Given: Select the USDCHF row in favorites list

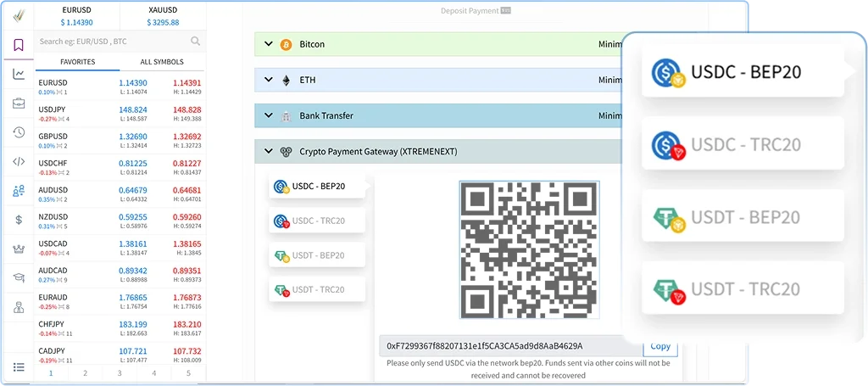Looking at the screenshot, I should coord(120,168).
